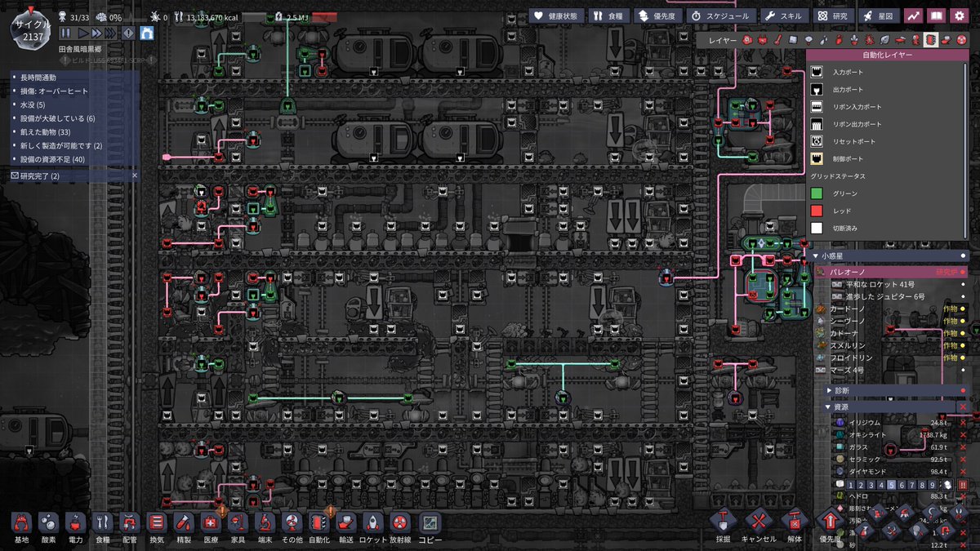Open the 研究 research menu
The image size is (980, 551).
pyautogui.click(x=833, y=16)
